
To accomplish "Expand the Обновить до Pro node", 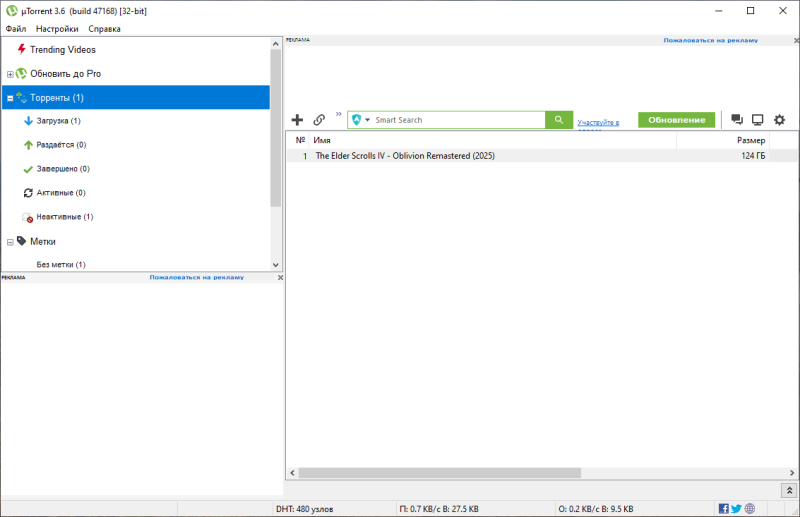I will pyautogui.click(x=10, y=74).
